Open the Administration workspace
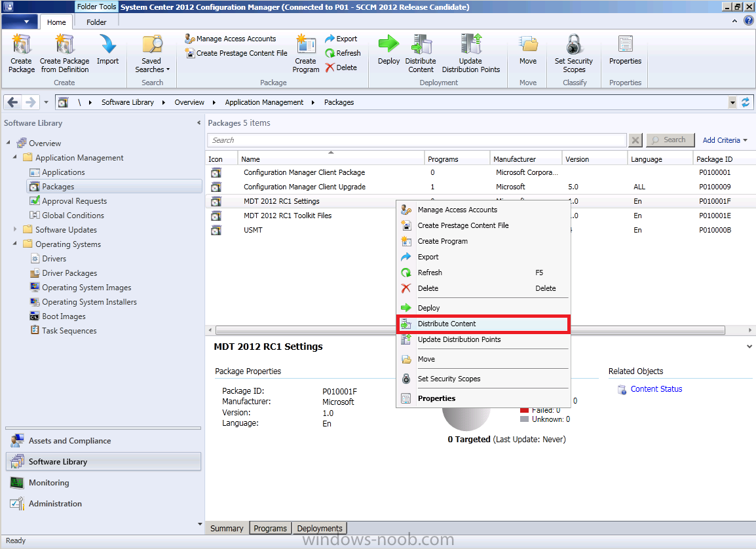Image resolution: width=756 pixels, height=549 pixels. [x=104, y=504]
